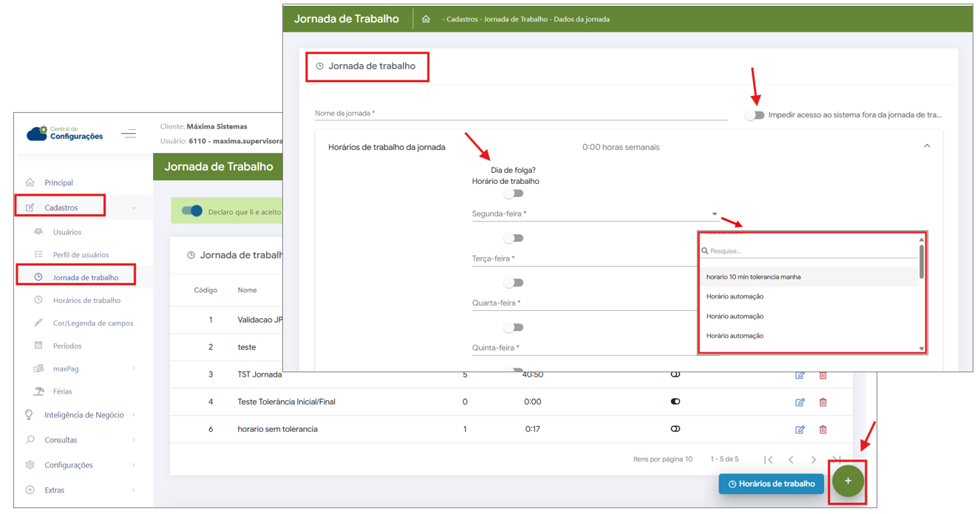Screen dimensions: 980x514
Task: Open Períodos in the sidebar
Action: (x=67, y=346)
